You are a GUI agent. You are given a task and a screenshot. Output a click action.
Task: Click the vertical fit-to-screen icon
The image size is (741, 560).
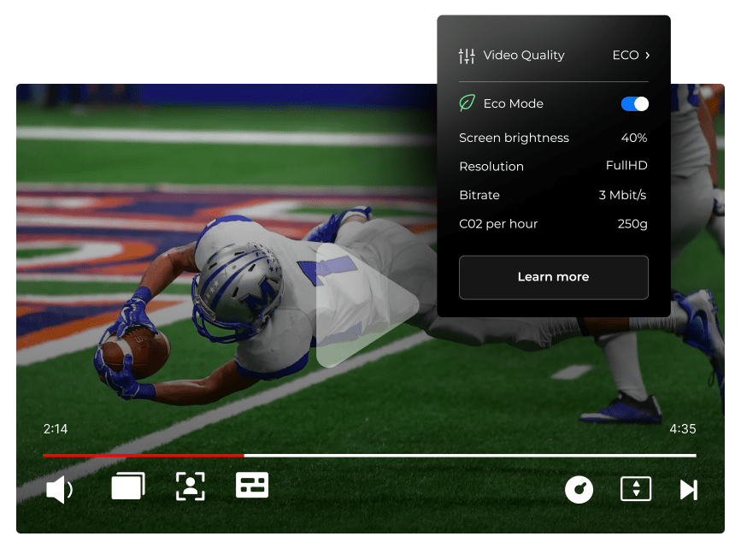click(x=635, y=489)
